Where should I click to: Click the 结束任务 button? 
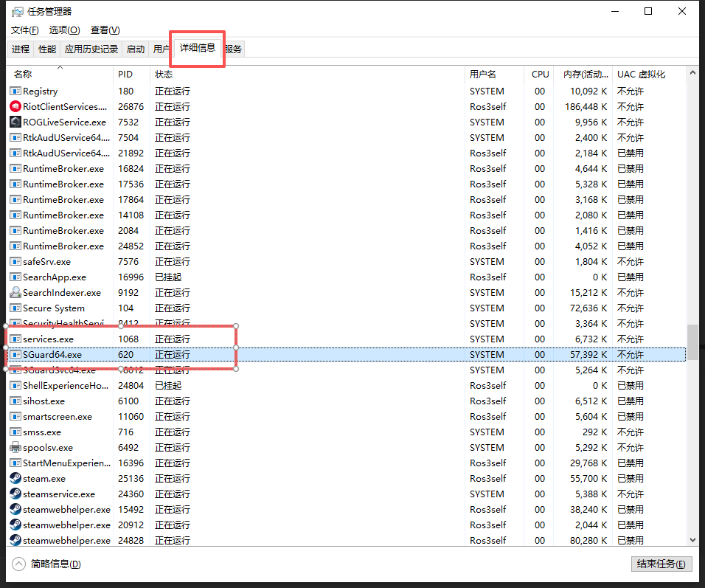[x=661, y=564]
